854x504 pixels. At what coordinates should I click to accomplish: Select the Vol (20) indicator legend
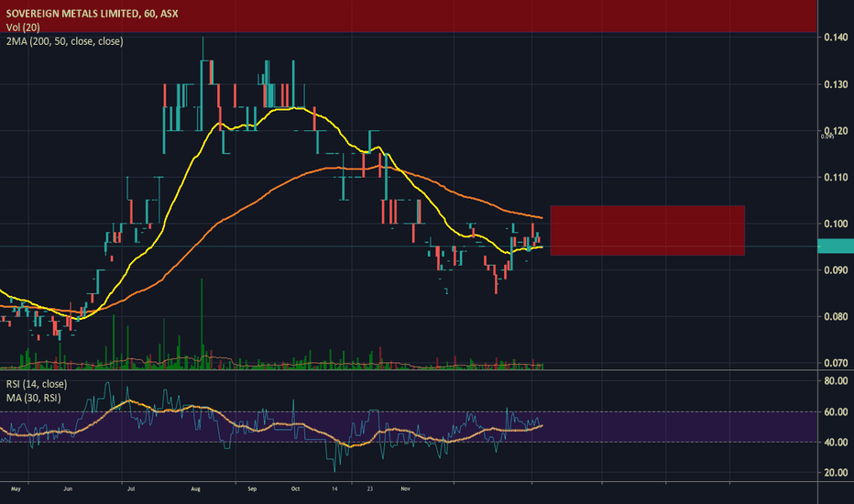point(23,27)
